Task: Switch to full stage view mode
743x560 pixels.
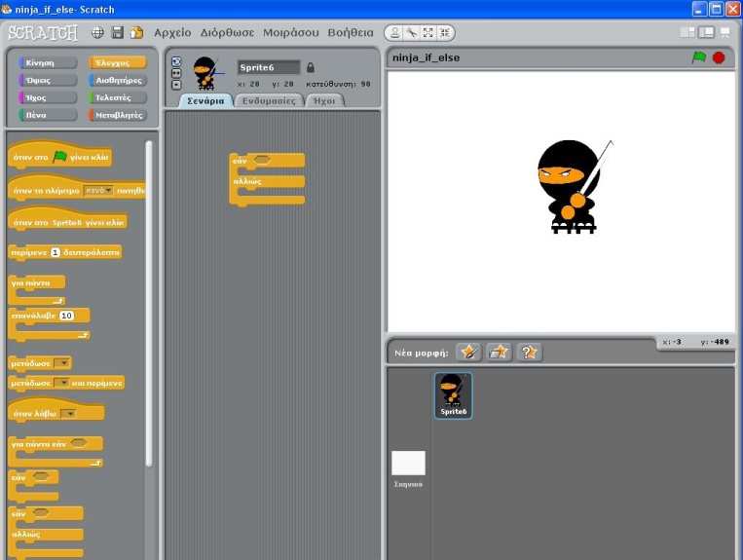Action: (x=706, y=32)
